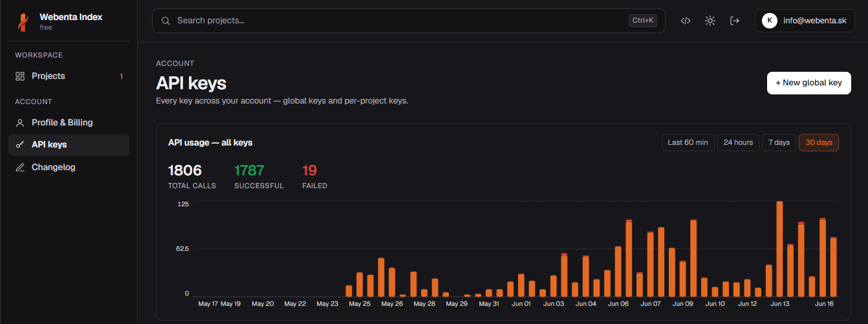This screenshot has height=324, width=868.
Task: Click the search magnifier icon
Action: tap(166, 21)
